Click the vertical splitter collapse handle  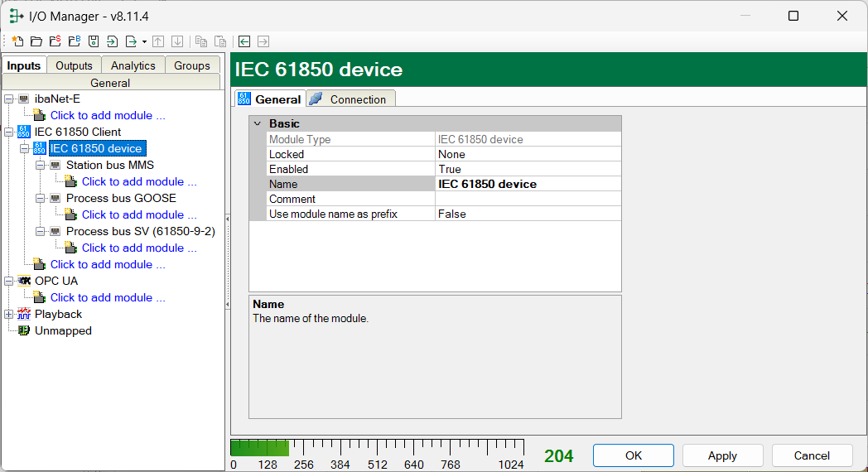coord(228,261)
